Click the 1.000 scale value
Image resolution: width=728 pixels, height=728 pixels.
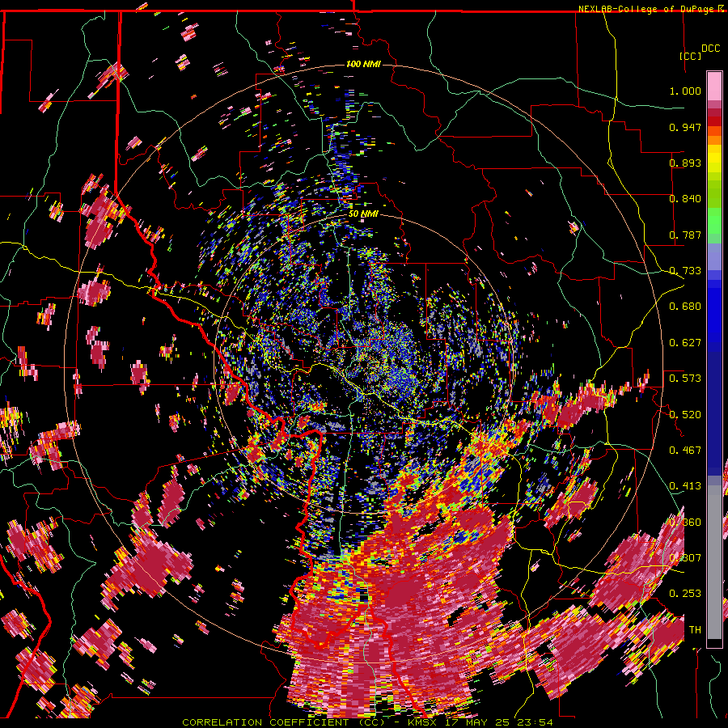pyautogui.click(x=685, y=91)
